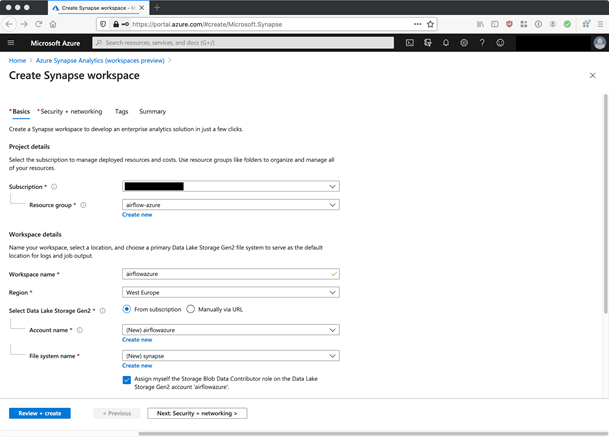Open the directory and subscription filter icon
Screen dimensions: 609x437
coord(428,43)
